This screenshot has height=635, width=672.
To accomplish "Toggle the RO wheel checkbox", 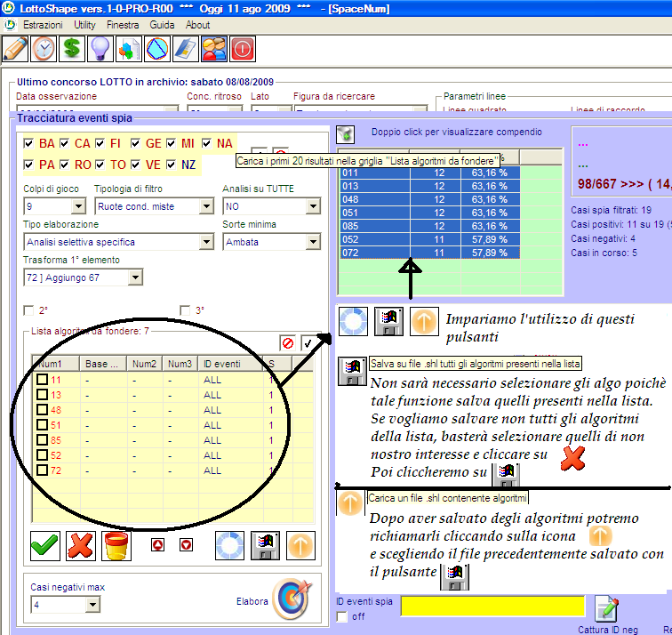I will point(64,165).
